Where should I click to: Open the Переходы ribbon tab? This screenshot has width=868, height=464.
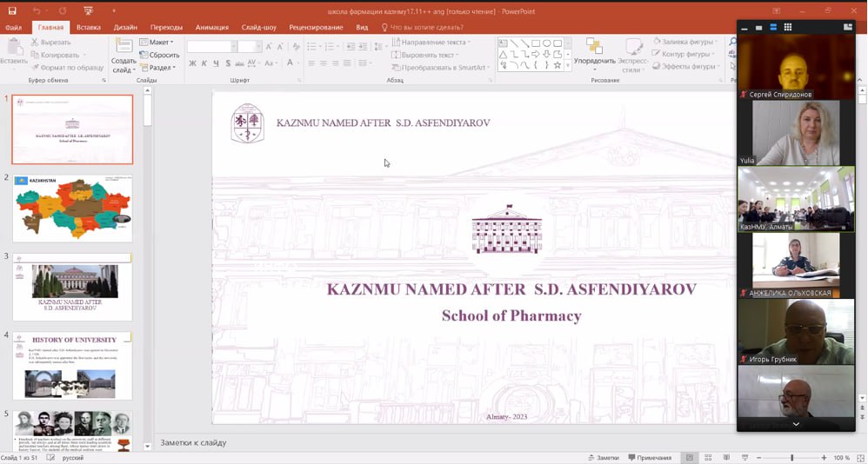166,27
